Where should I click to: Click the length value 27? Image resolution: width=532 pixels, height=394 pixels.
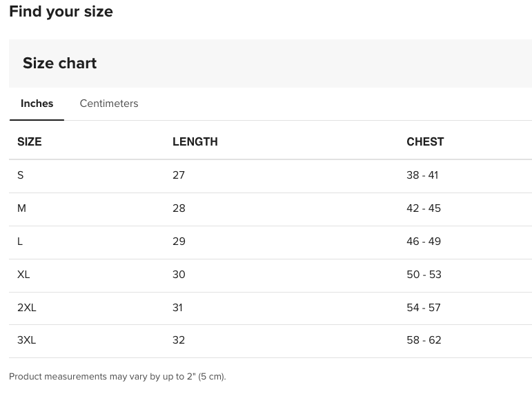coord(179,175)
